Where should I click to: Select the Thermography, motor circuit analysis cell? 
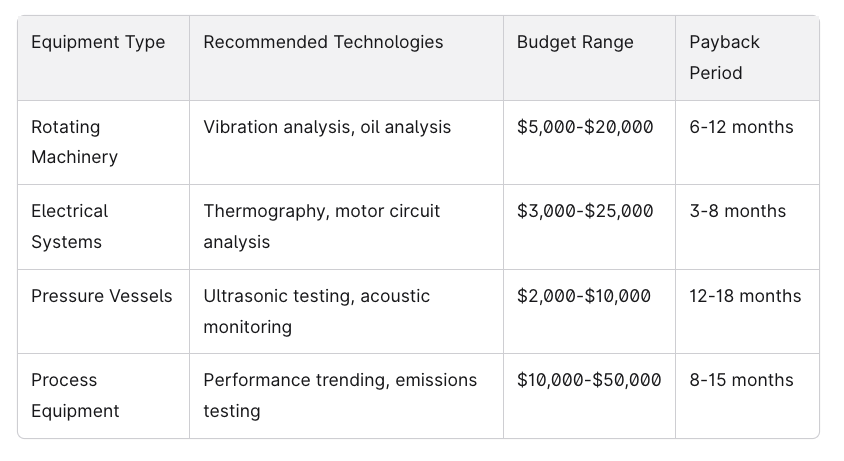coord(346,227)
